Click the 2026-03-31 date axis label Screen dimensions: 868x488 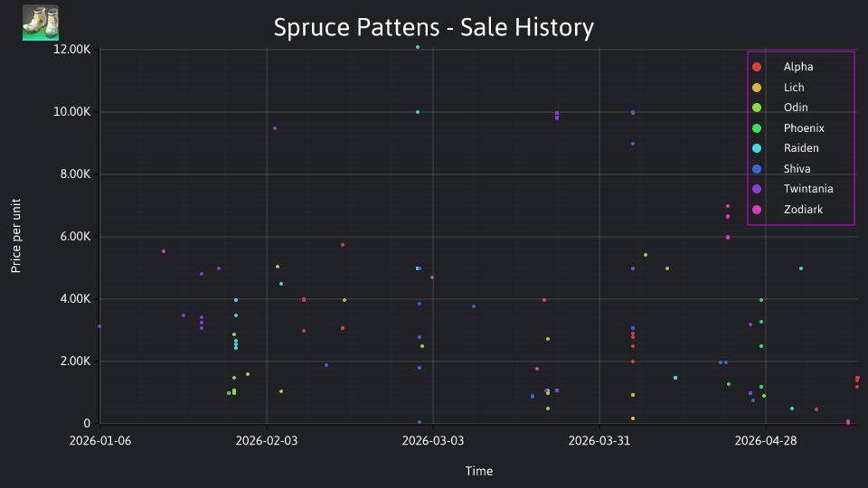(x=599, y=441)
